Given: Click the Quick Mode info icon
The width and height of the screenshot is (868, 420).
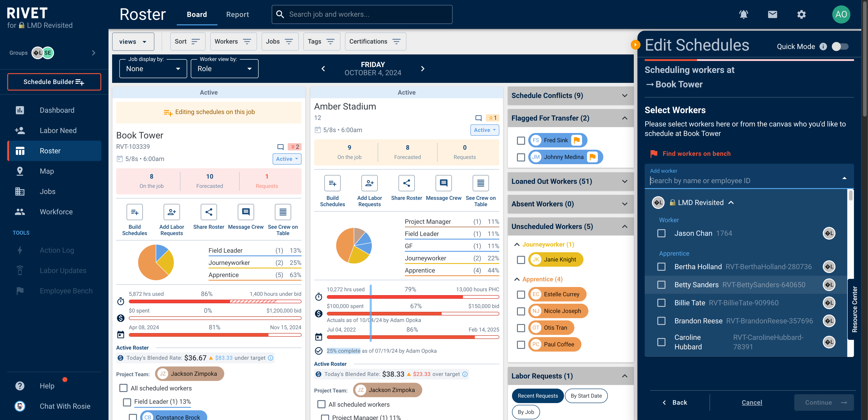Looking at the screenshot, I should [x=823, y=47].
